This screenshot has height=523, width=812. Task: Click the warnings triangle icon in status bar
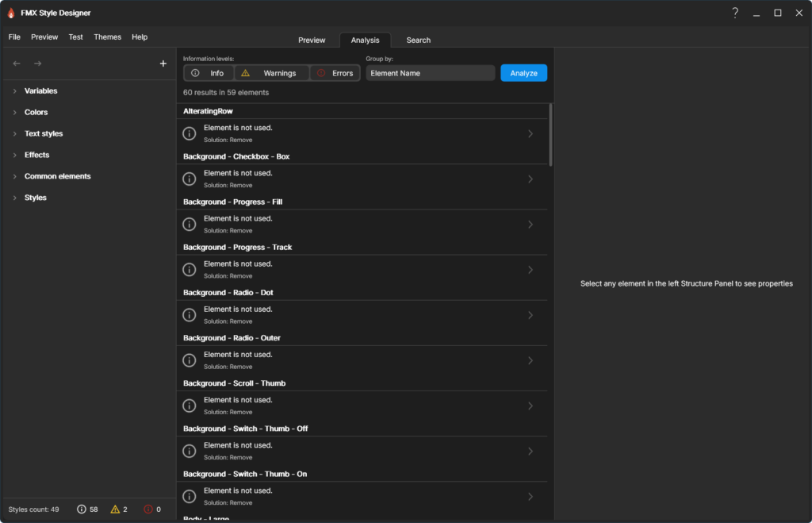(x=115, y=509)
